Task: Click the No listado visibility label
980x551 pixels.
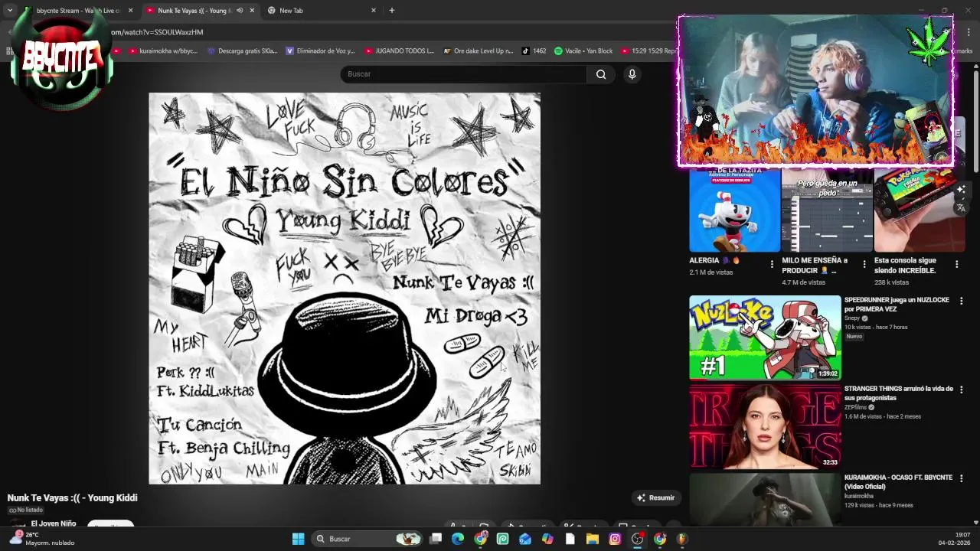Action: click(26, 510)
